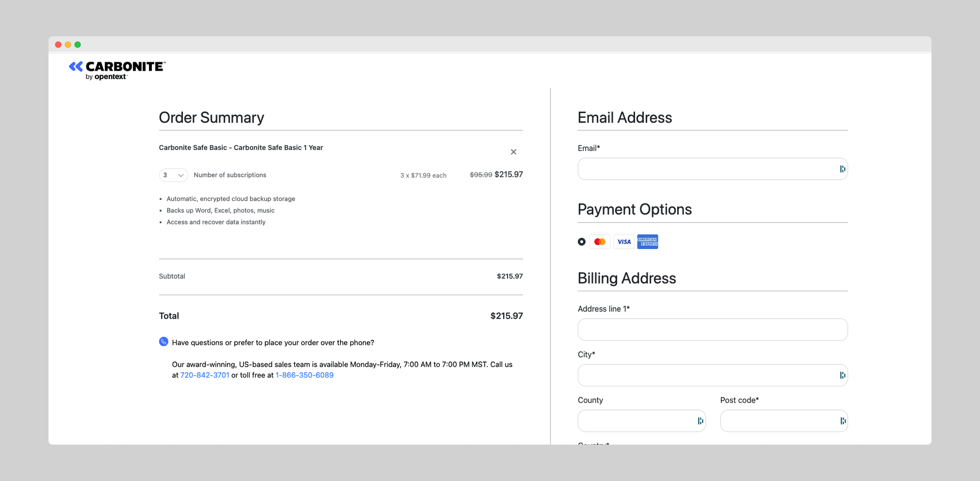The width and height of the screenshot is (980, 481).
Task: Focus the Email input field
Action: click(712, 169)
